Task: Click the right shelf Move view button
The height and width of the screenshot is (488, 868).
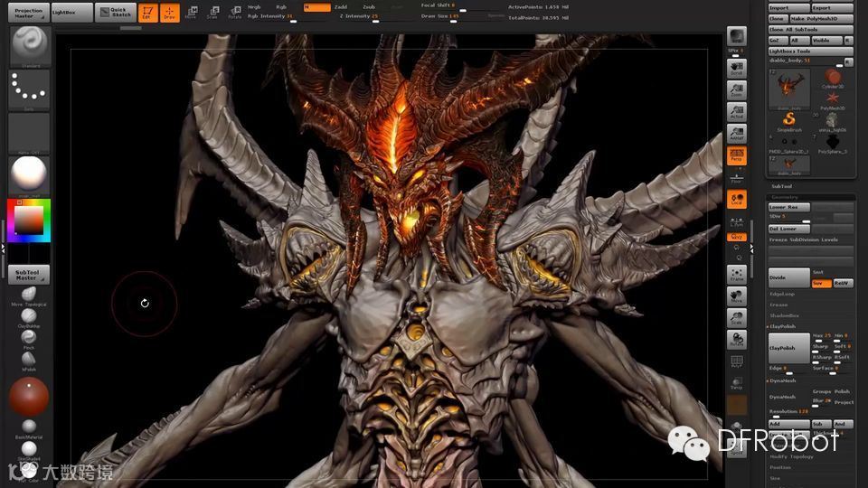Action: [x=736, y=296]
